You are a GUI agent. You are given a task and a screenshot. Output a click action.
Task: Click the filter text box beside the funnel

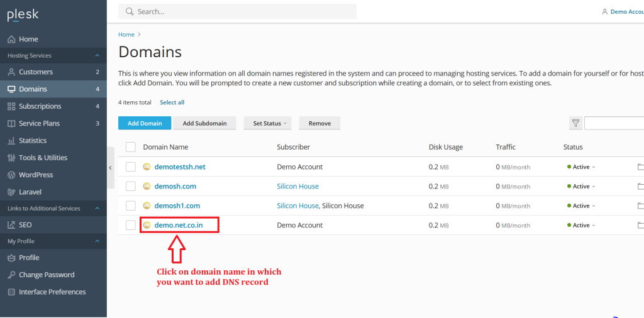614,123
